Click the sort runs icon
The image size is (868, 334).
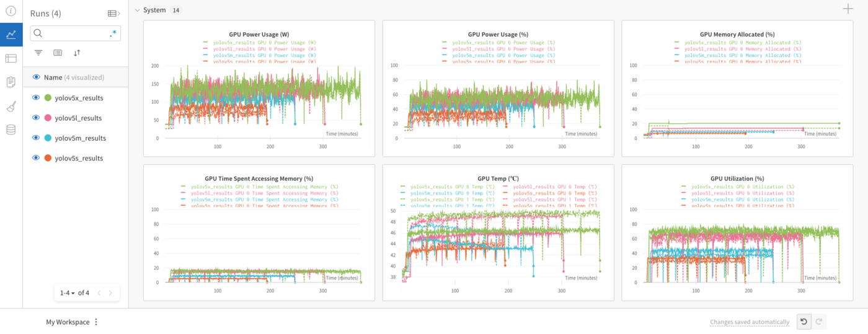77,53
